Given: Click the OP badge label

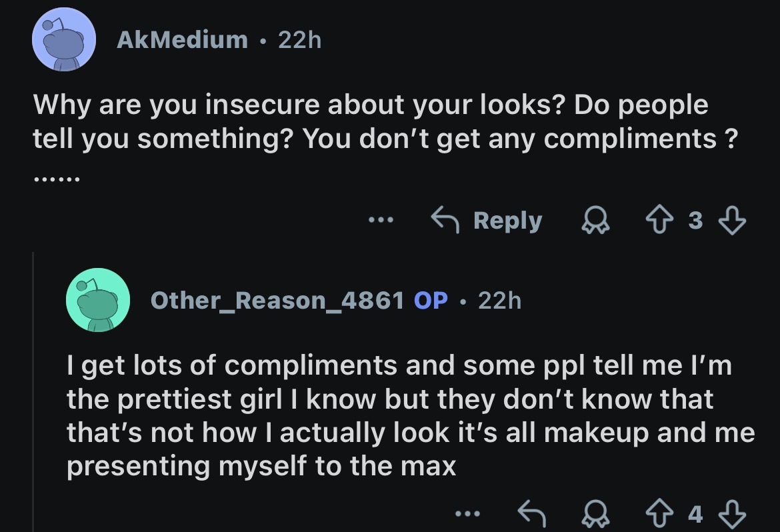Looking at the screenshot, I should click(x=431, y=300).
